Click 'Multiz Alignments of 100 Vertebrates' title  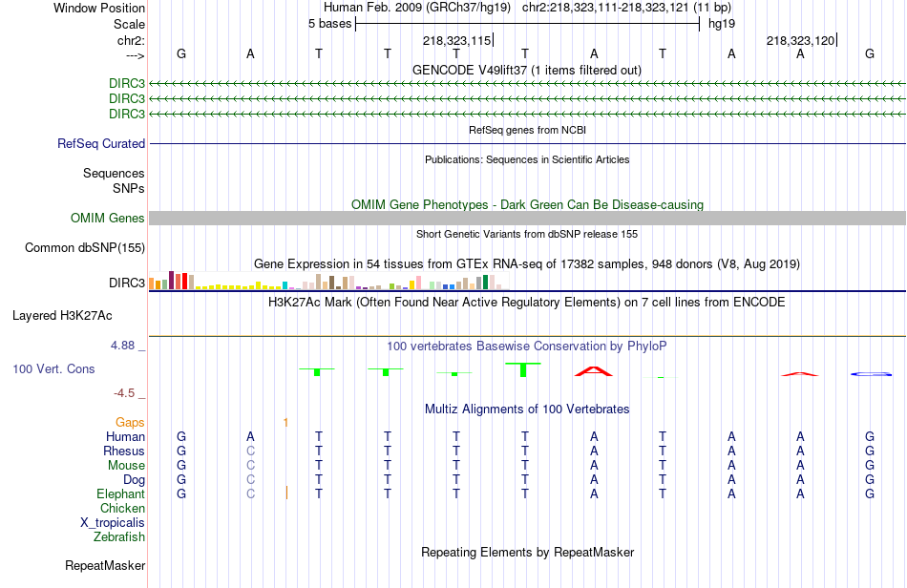[527, 409]
